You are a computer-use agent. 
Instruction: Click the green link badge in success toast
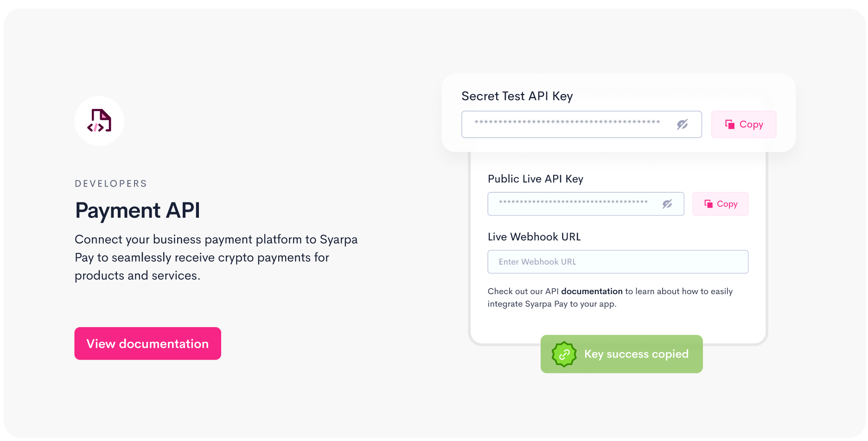tap(563, 354)
